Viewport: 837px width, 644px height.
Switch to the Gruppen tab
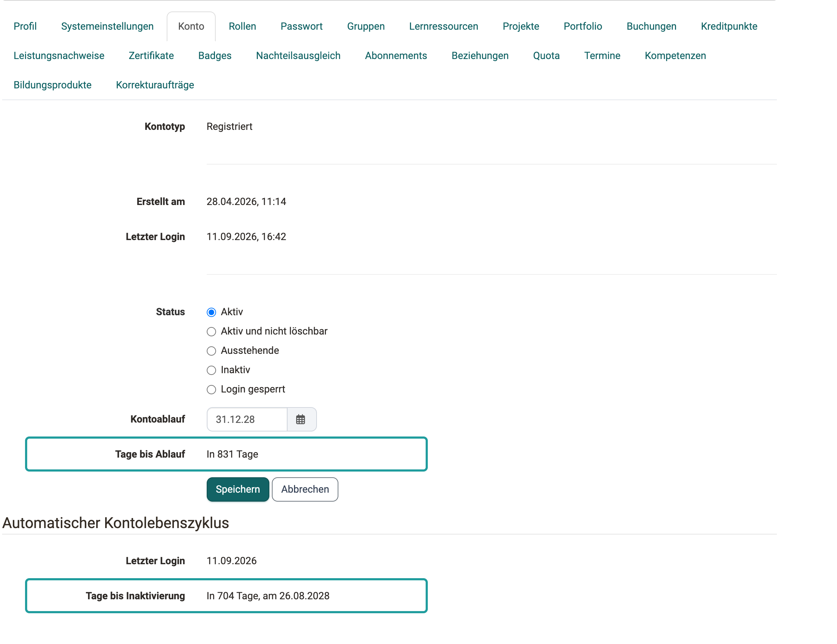[x=366, y=26]
